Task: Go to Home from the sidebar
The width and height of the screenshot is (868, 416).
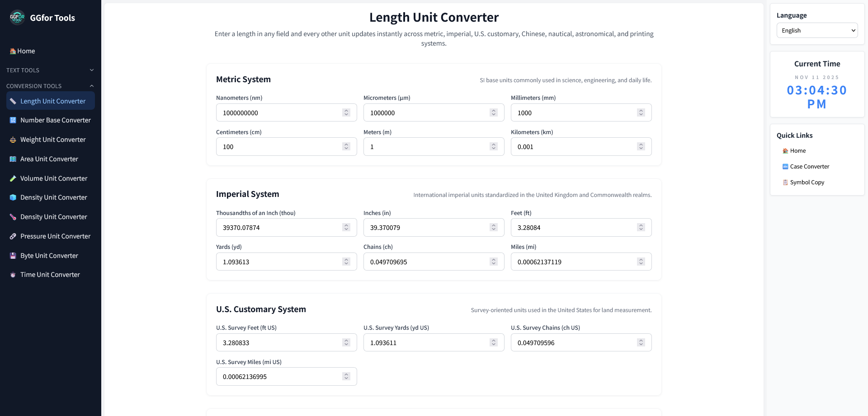Action: coord(22,51)
